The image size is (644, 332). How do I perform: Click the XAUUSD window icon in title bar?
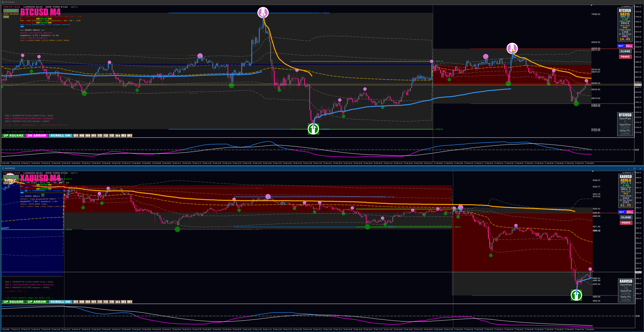[3, 168]
